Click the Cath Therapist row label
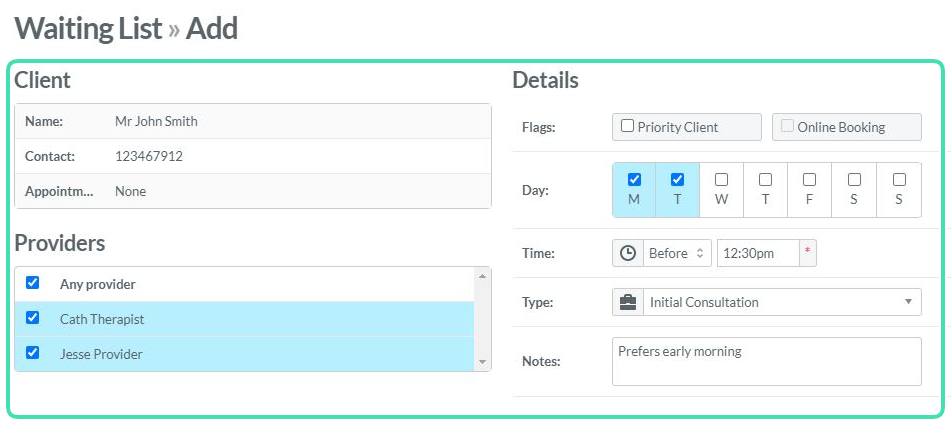This screenshot has width=951, height=441. click(x=102, y=319)
